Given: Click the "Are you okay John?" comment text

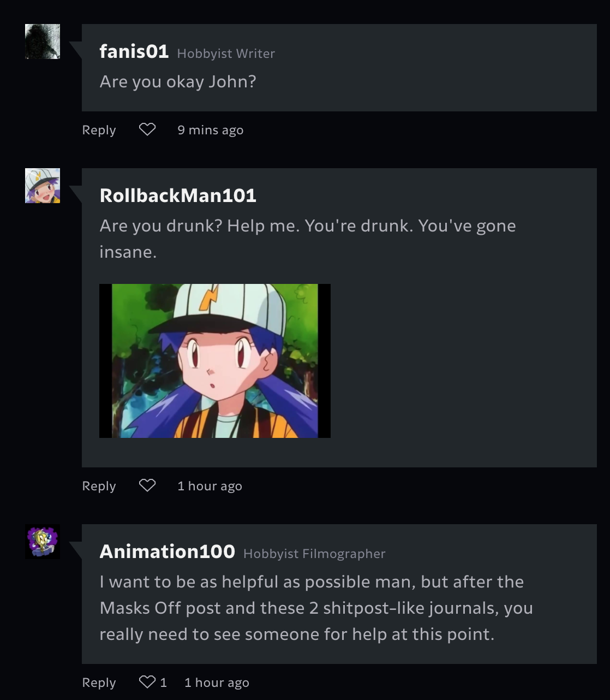Looking at the screenshot, I should tap(178, 82).
